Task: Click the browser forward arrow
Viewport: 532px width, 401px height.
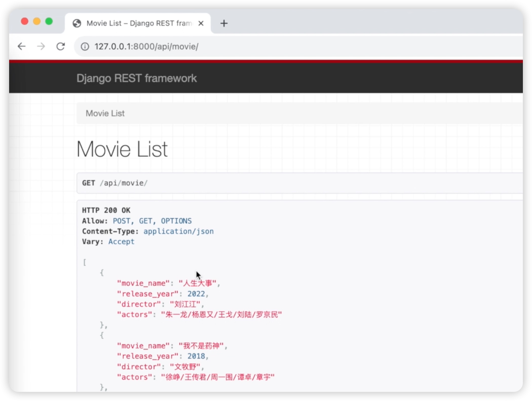Action: pyautogui.click(x=41, y=46)
